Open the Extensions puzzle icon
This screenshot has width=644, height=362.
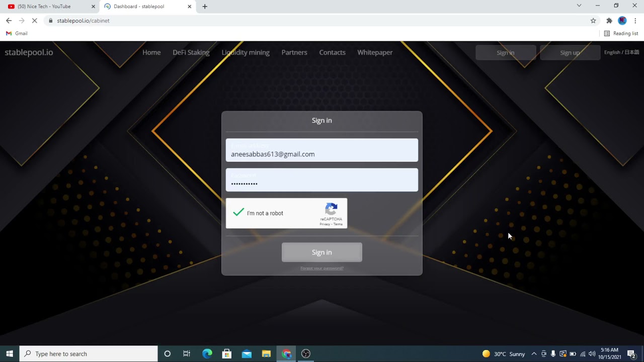[x=609, y=21]
